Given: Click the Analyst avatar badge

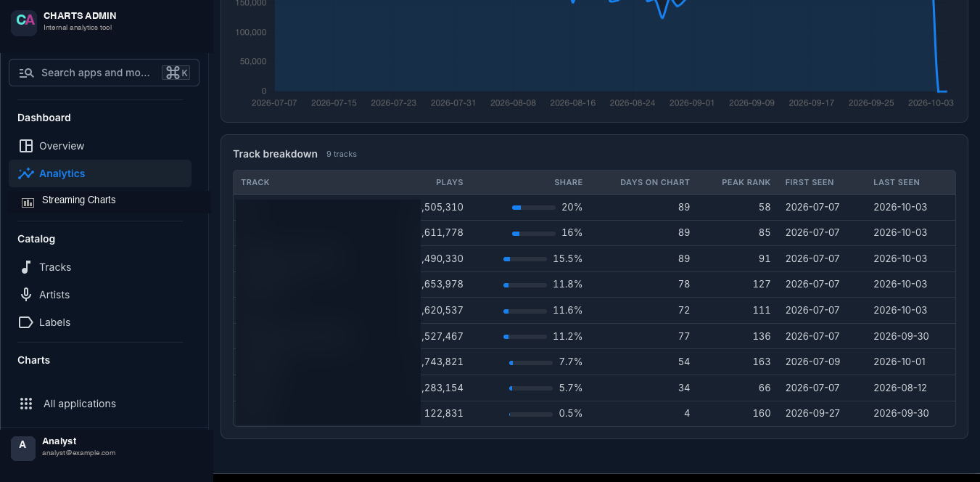Looking at the screenshot, I should point(23,449).
